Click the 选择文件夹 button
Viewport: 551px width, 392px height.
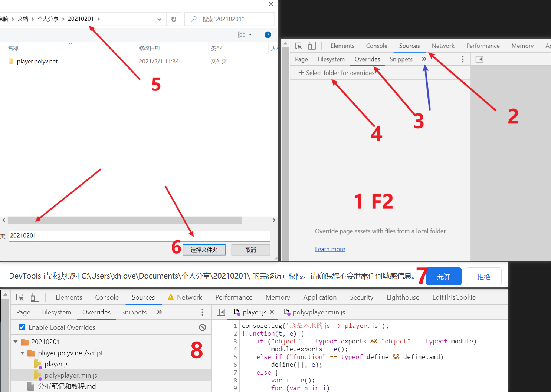pyautogui.click(x=204, y=250)
